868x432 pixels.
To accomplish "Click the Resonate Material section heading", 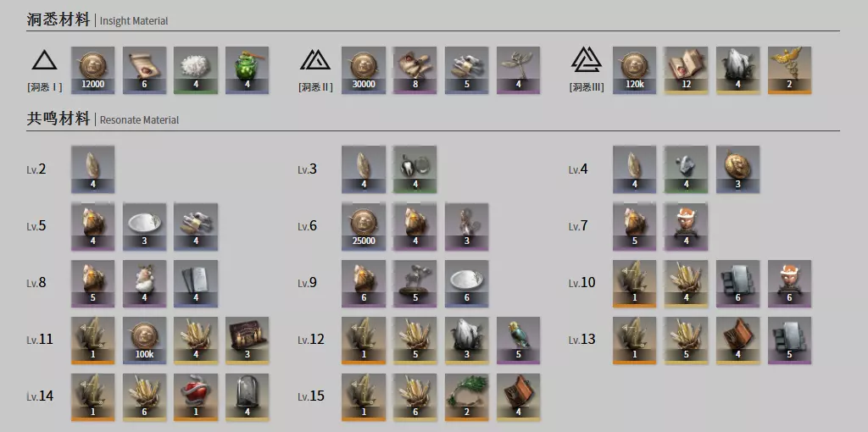I will pyautogui.click(x=103, y=119).
